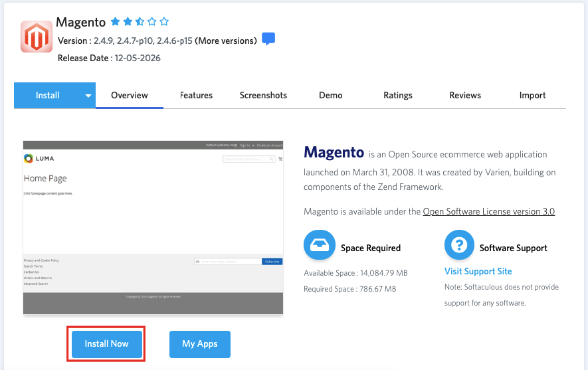
Task: Switch to the Overview tab
Action: pos(130,96)
